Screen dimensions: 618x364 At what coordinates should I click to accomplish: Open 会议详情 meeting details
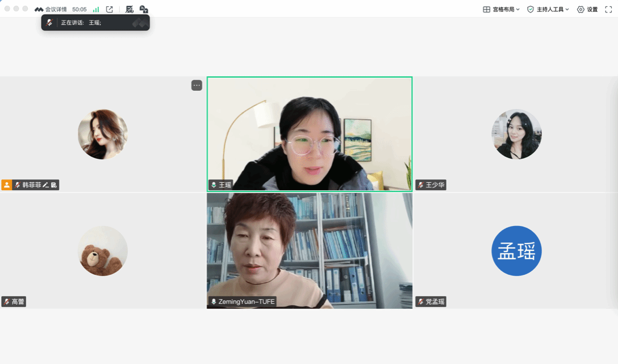51,10
